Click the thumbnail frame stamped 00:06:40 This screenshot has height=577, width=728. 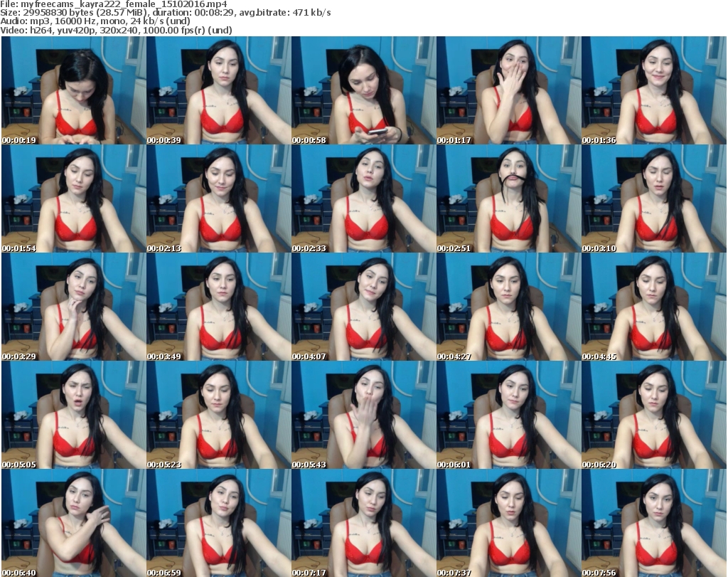(x=74, y=524)
